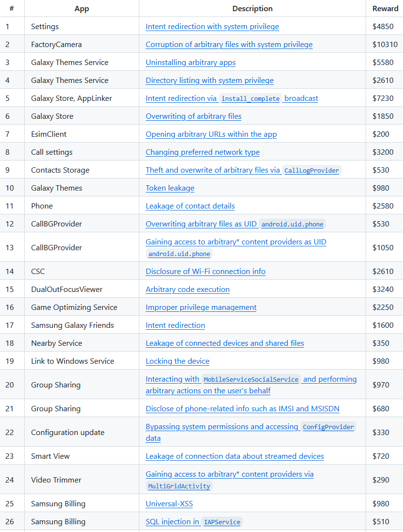
Task: Click the '$290' reward value
Action: pos(381,480)
